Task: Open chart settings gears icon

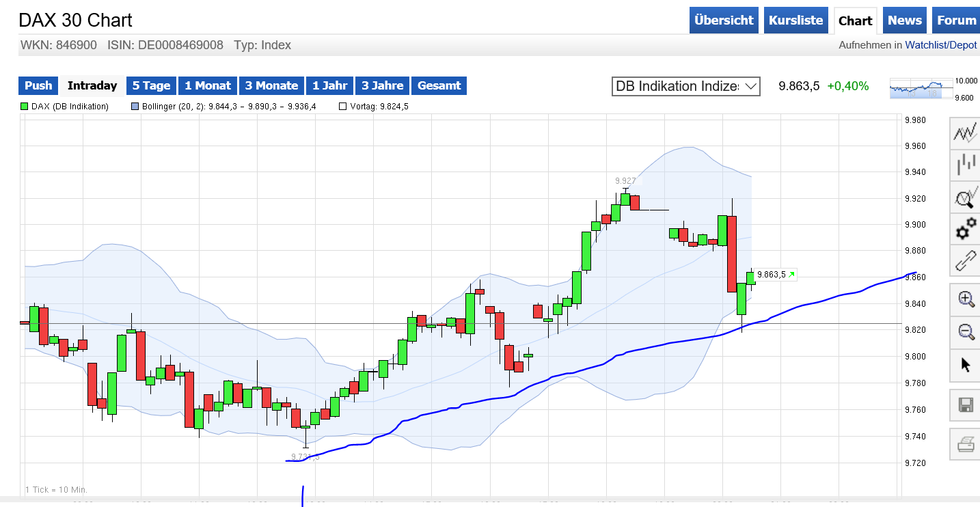Action: (965, 230)
